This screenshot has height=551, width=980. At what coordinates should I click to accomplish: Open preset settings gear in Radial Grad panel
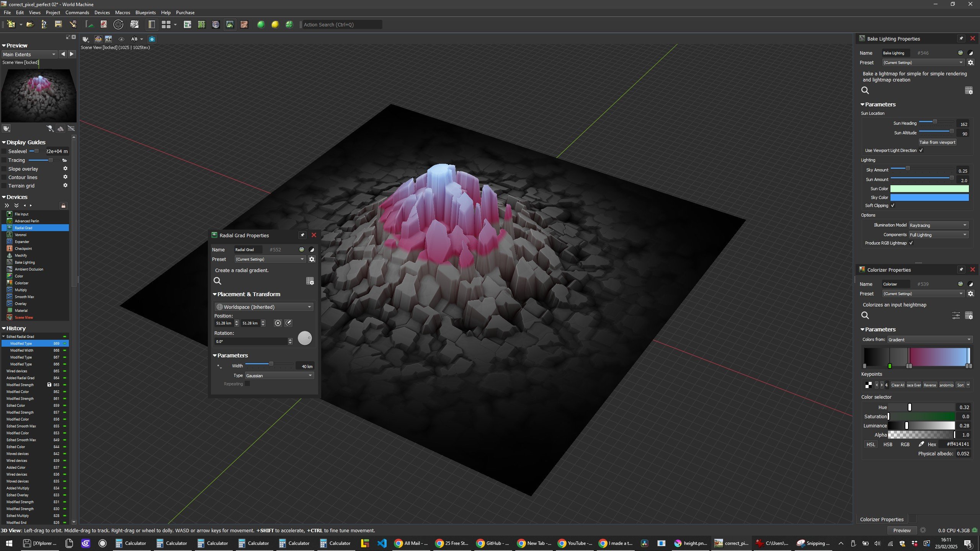click(312, 259)
